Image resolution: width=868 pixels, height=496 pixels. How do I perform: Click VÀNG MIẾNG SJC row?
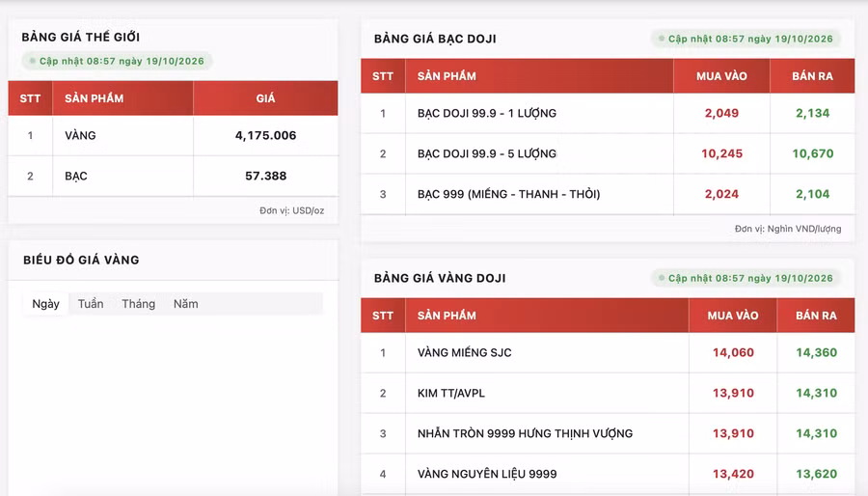(608, 352)
